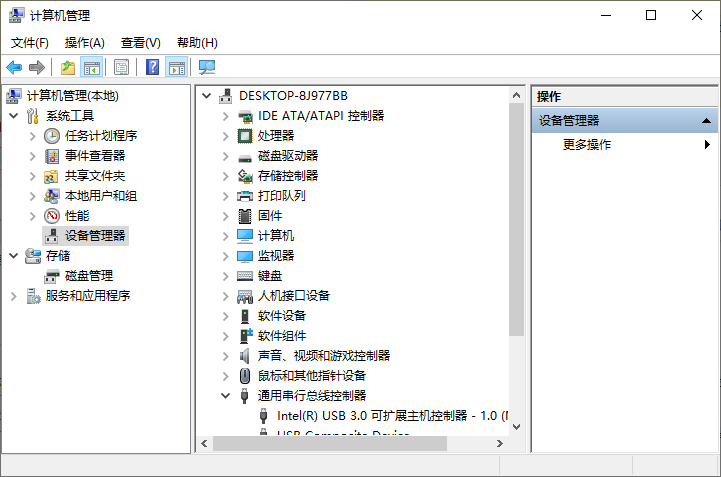Viewport: 721px width, 477px height.
Task: Open the 帮助(H) menu
Action: pos(197,43)
